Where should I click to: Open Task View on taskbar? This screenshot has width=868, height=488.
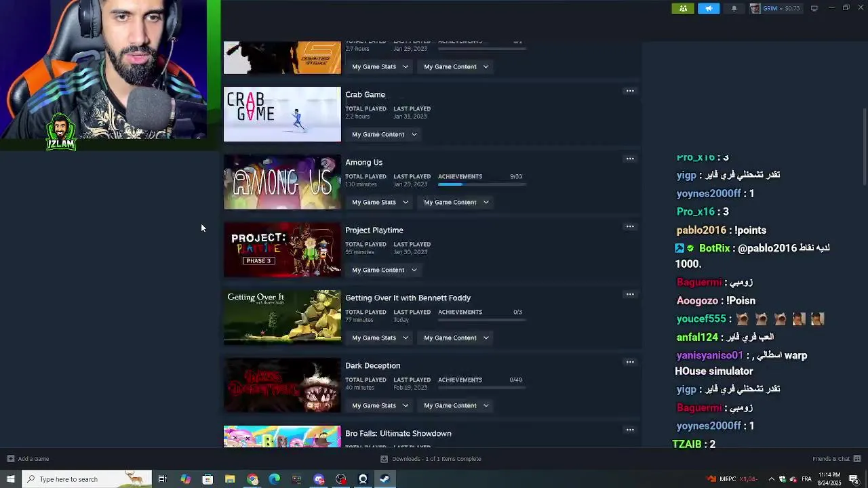click(x=163, y=479)
